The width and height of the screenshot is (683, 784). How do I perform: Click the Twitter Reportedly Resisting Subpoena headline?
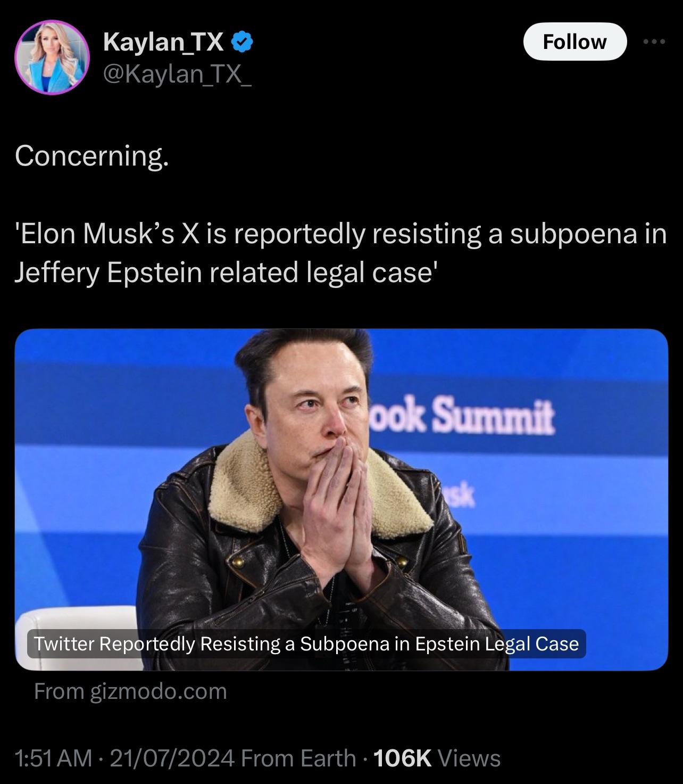coord(306,644)
